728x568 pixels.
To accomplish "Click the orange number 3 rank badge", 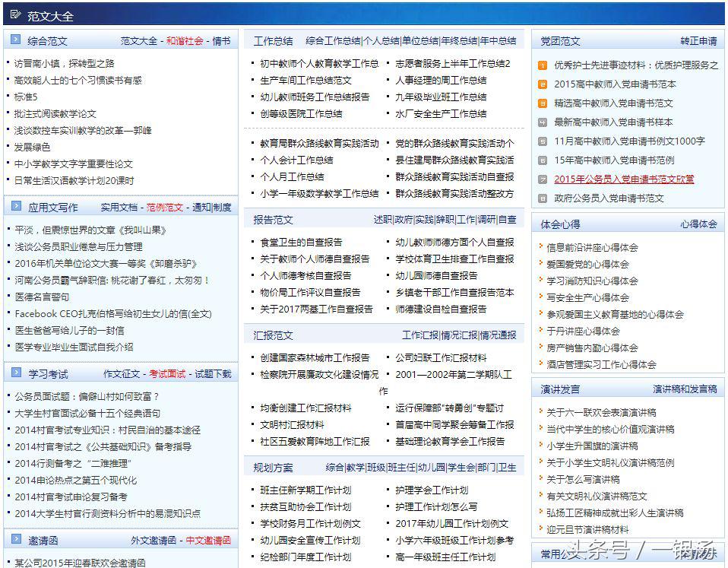I will (542, 103).
